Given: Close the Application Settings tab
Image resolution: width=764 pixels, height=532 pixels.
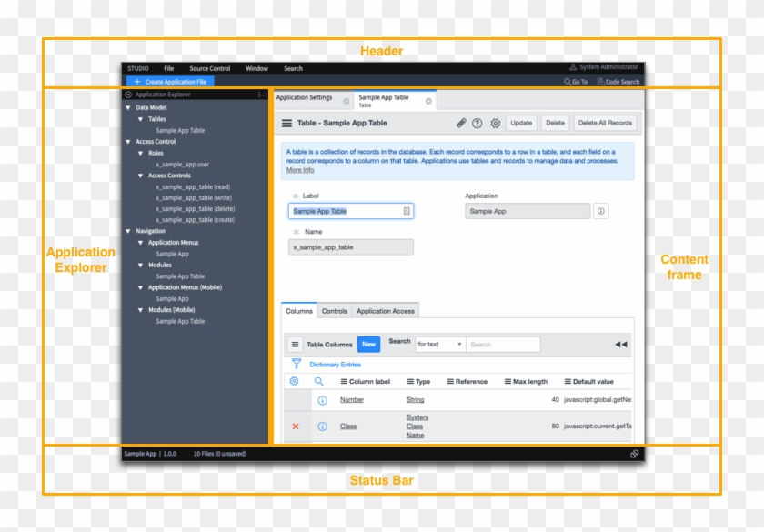Looking at the screenshot, I should 346,101.
